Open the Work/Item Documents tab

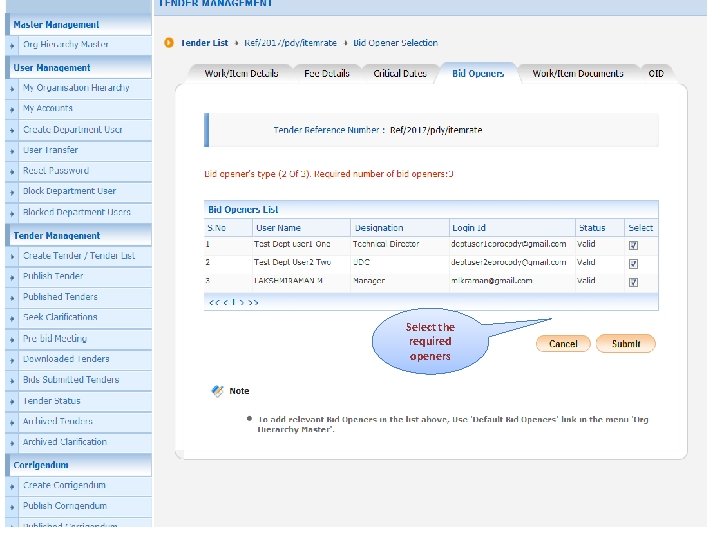578,73
